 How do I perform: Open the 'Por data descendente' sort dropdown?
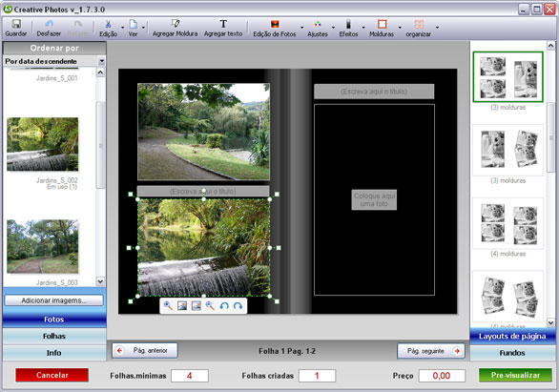[x=102, y=61]
